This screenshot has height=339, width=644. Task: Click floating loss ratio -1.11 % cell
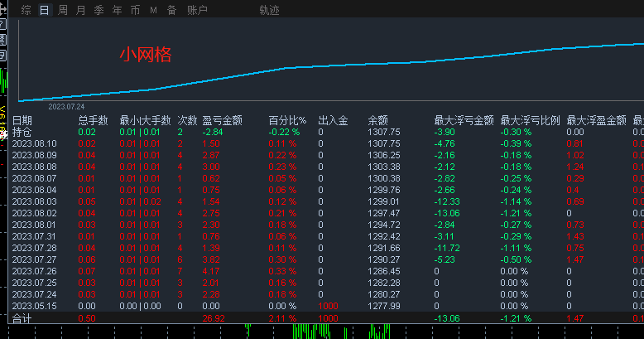[516, 248]
